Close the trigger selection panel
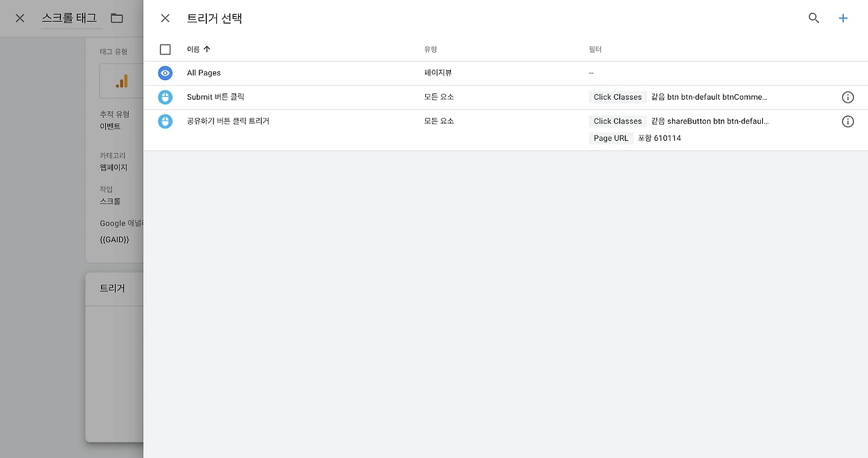Viewport: 868px width, 458px height. [x=165, y=18]
